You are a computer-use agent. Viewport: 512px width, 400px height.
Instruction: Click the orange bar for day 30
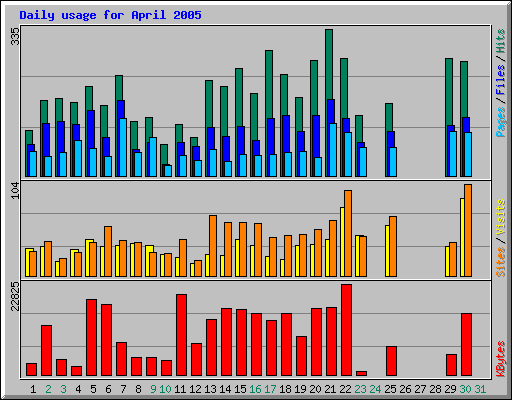coord(468,230)
